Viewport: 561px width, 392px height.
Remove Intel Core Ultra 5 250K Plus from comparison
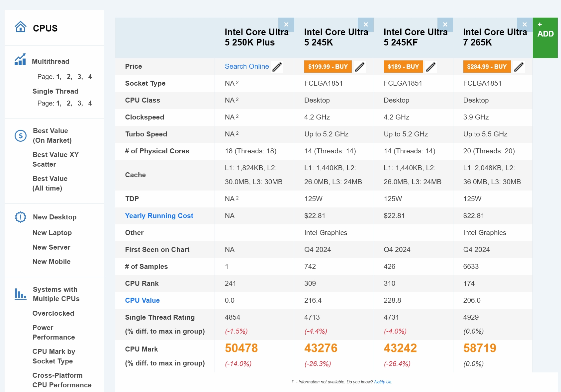286,24
